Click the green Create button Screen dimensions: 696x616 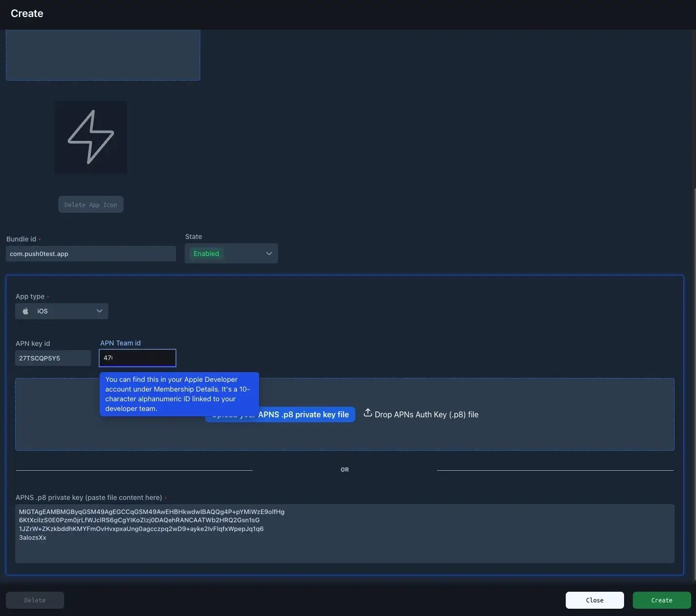click(662, 600)
